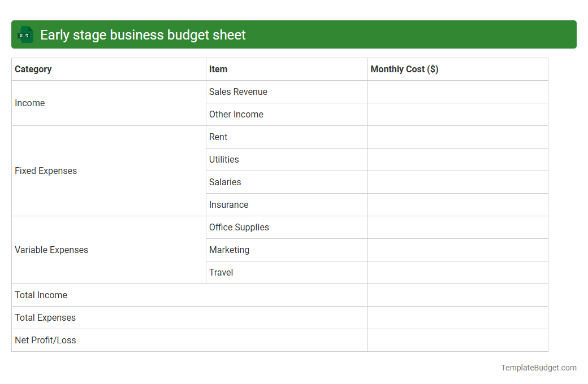Select the Variable Expenses category cell
The image size is (588, 384).
pyautogui.click(x=51, y=250)
